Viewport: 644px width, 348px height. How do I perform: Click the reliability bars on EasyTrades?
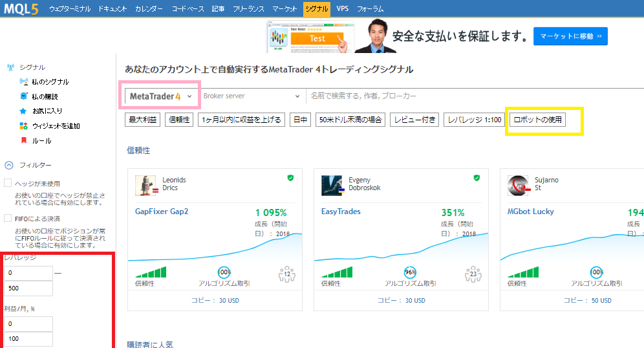click(337, 272)
